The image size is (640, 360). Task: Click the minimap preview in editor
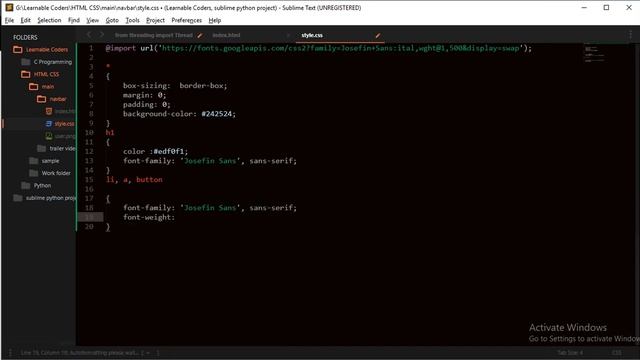pos(594,53)
